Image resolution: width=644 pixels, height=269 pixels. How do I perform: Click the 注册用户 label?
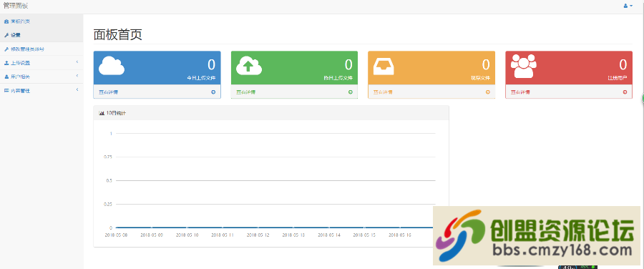coord(618,77)
